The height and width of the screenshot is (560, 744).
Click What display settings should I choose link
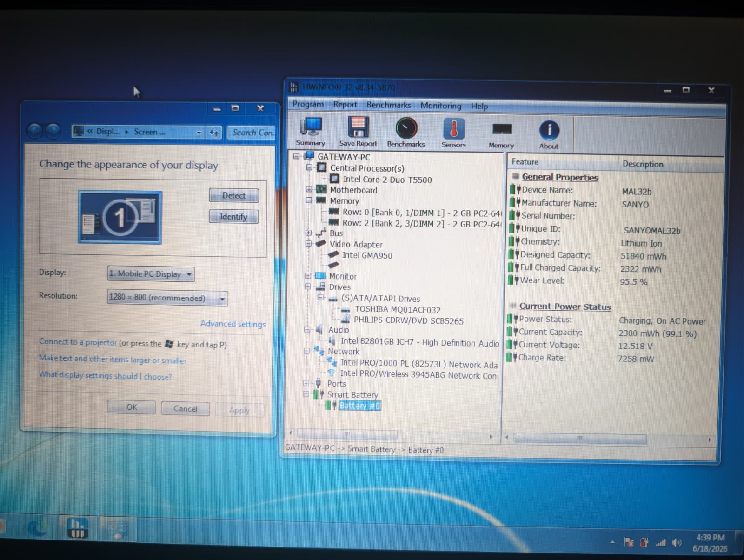click(105, 375)
